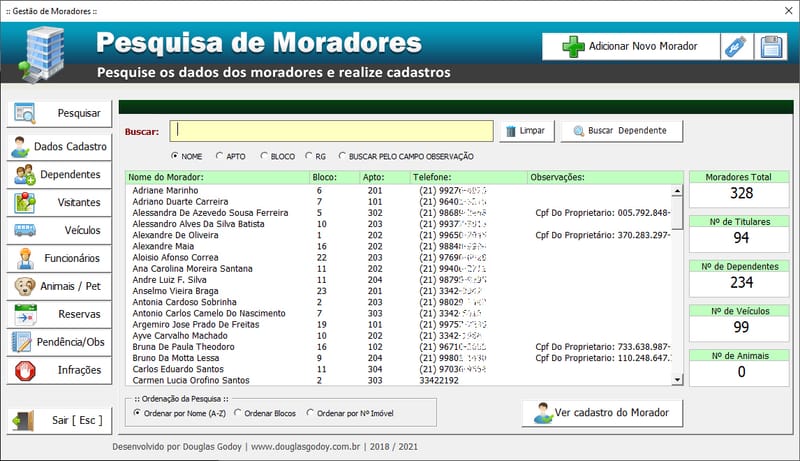Viewport: 800px width, 461px height.
Task: Select the Andre Luiz F. Silva row
Action: point(398,280)
